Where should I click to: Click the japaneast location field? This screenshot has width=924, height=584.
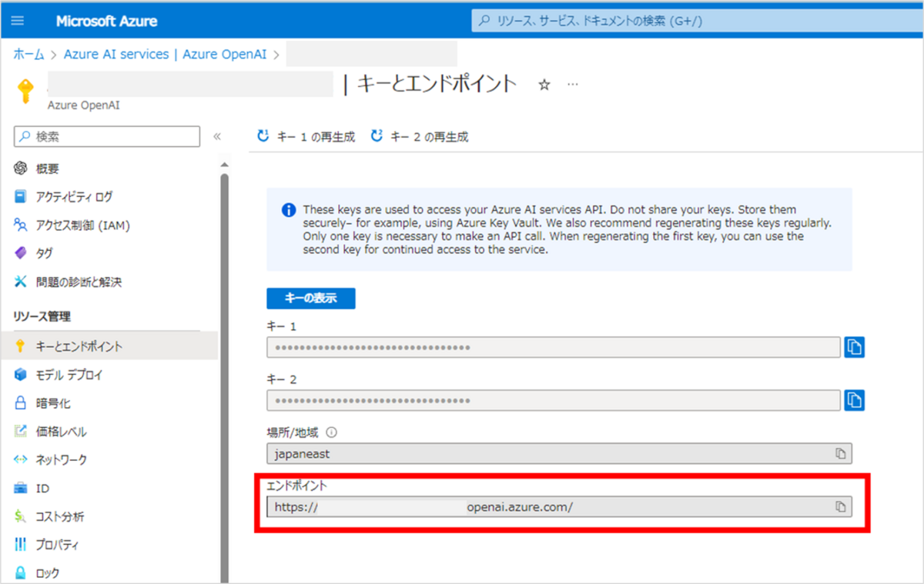tap(560, 454)
